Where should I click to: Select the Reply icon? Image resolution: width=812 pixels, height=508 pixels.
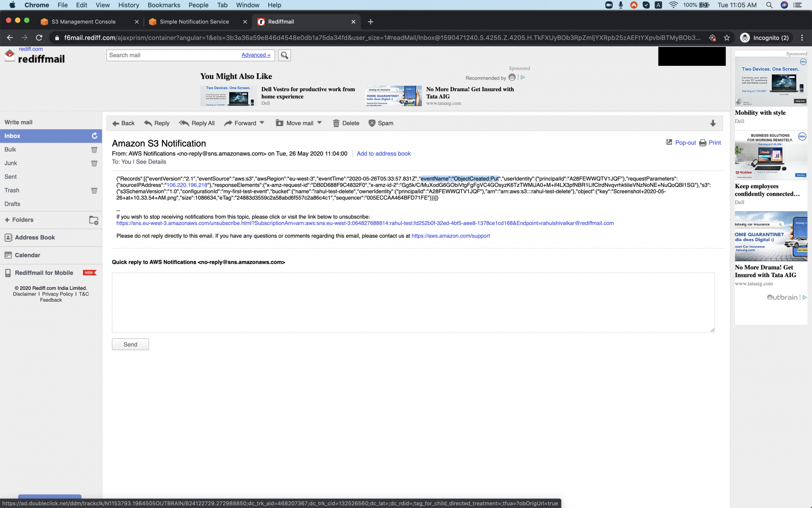tap(147, 123)
